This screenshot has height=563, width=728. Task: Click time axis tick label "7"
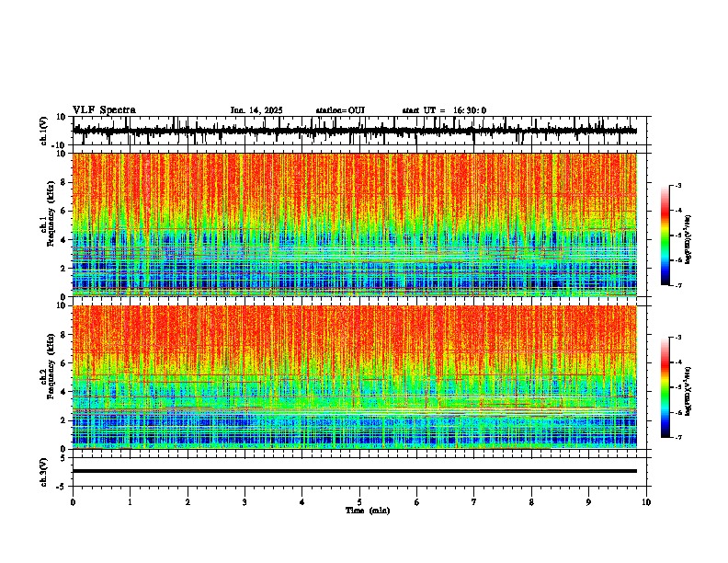pyautogui.click(x=474, y=502)
